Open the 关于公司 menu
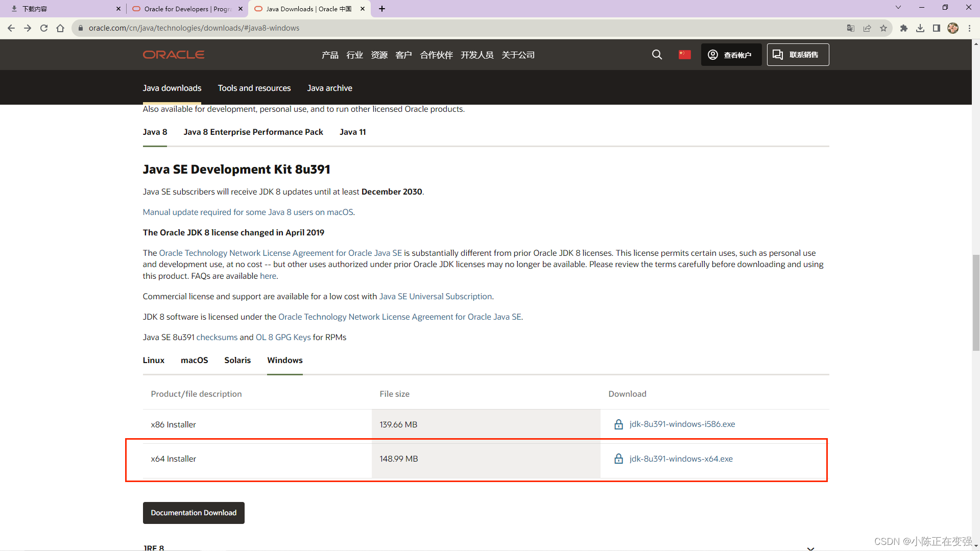The width and height of the screenshot is (980, 551). point(518,55)
